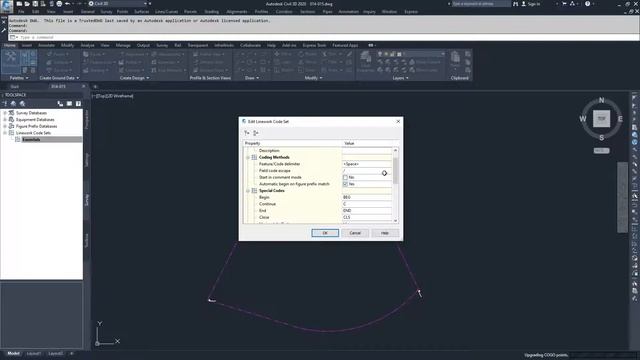This screenshot has height=360, width=640.
Task: Select the Alignment tool in Create Design
Action: click(x=133, y=54)
